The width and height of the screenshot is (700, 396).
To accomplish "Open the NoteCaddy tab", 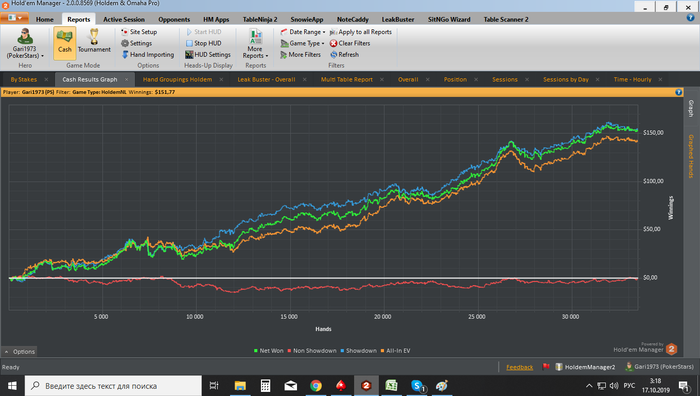I will 353,19.
